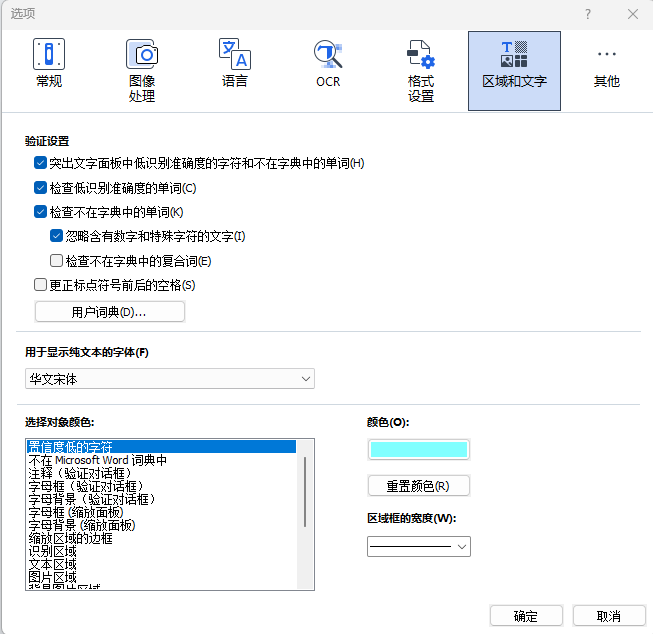The height and width of the screenshot is (634, 653).
Task: Enable 更正标点符号前后的空格(S)
Action: click(x=40, y=285)
